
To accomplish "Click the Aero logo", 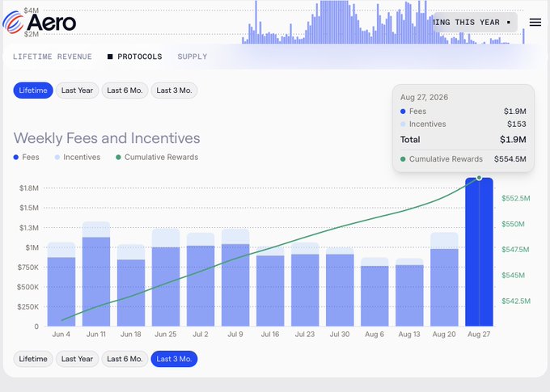I will tap(40, 23).
